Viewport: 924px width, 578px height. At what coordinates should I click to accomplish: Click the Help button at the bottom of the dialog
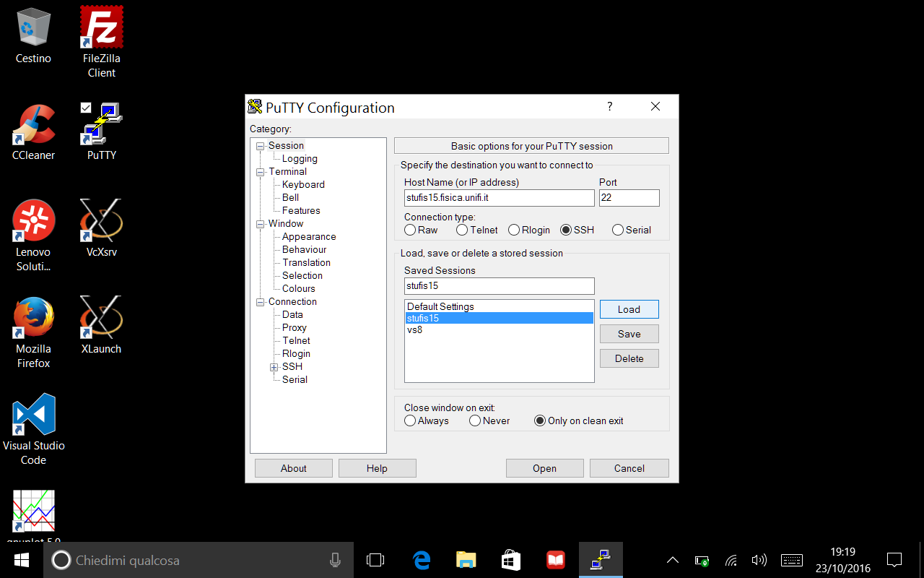[x=377, y=468]
